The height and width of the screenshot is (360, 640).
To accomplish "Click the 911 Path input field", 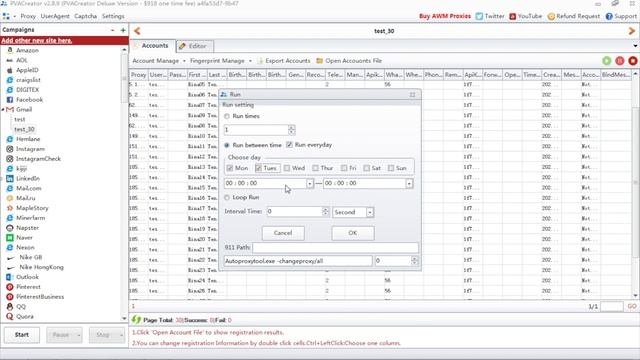I will point(336,247).
